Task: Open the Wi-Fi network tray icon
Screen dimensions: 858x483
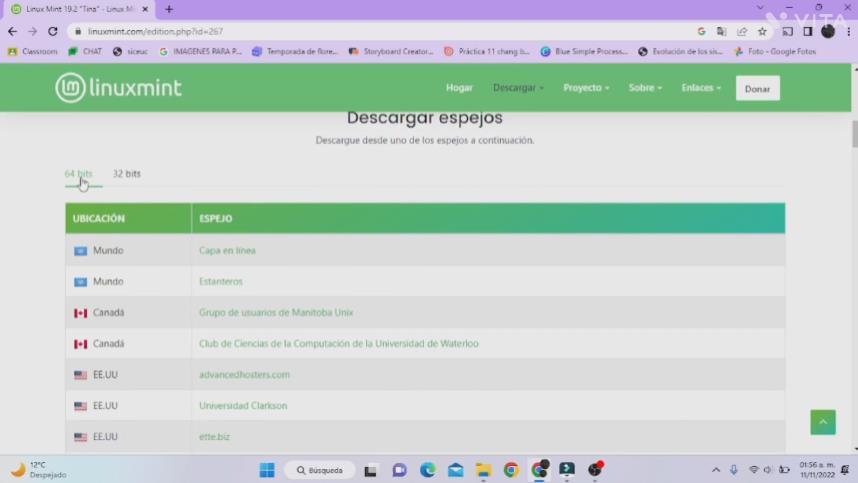Action: [x=753, y=470]
